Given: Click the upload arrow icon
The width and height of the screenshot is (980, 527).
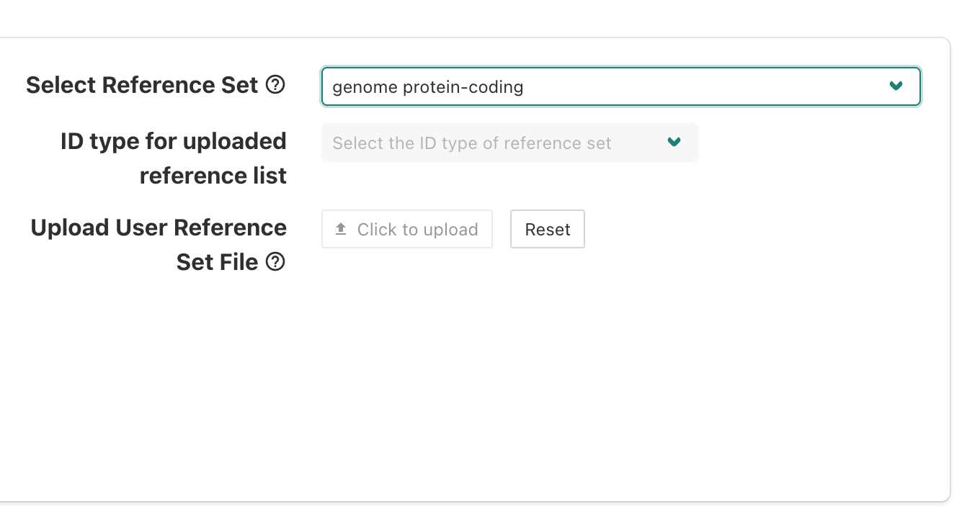Looking at the screenshot, I should pos(341,229).
